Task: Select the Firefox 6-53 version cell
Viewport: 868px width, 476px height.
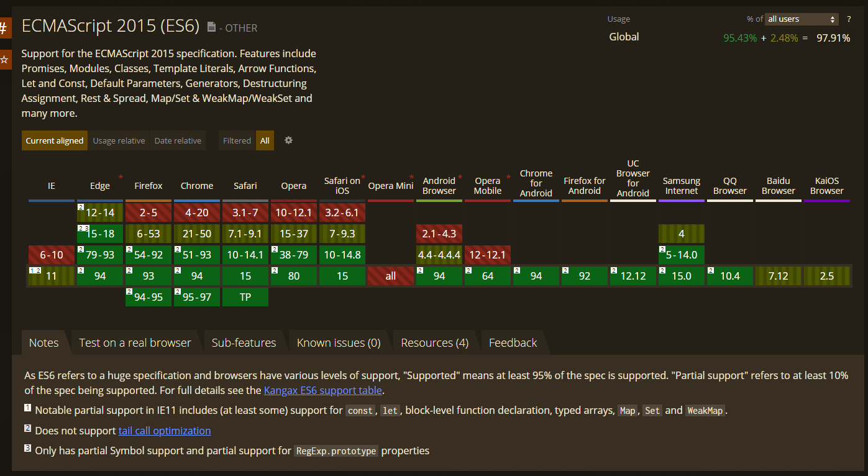Action: click(x=148, y=234)
